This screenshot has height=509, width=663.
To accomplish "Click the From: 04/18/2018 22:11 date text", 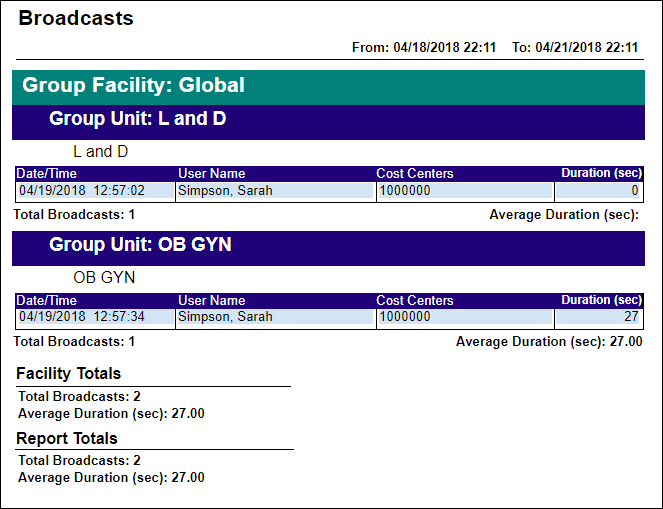I will coord(424,47).
